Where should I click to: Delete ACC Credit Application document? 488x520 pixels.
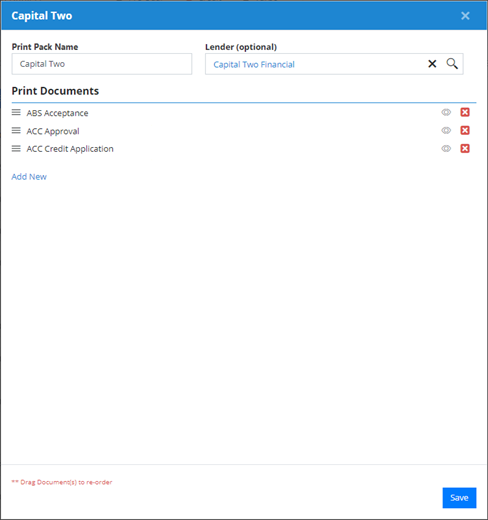tap(465, 148)
